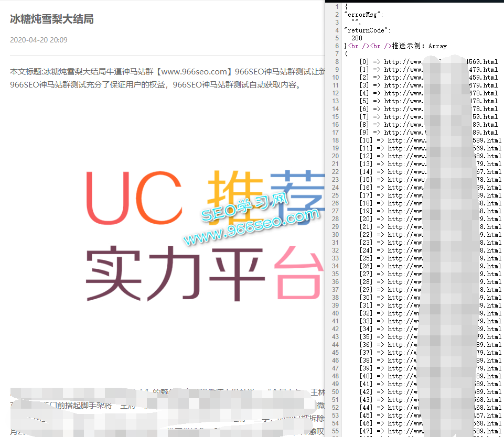Click gutter line number 21
Image resolution: width=504 pixels, height=437 pixels.
click(x=336, y=164)
